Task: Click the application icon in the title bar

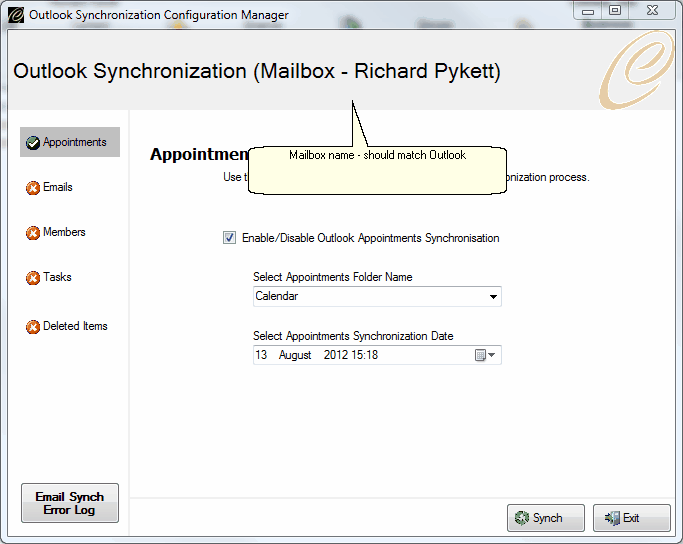Action: point(16,15)
